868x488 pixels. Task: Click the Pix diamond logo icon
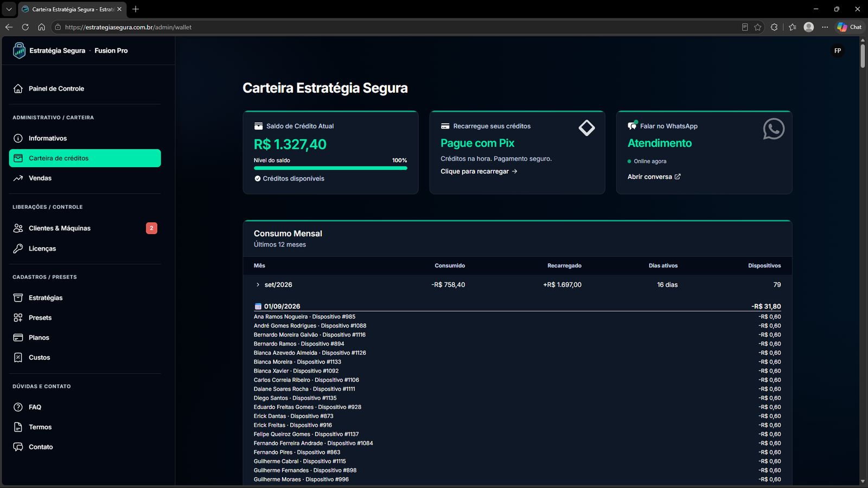[586, 128]
